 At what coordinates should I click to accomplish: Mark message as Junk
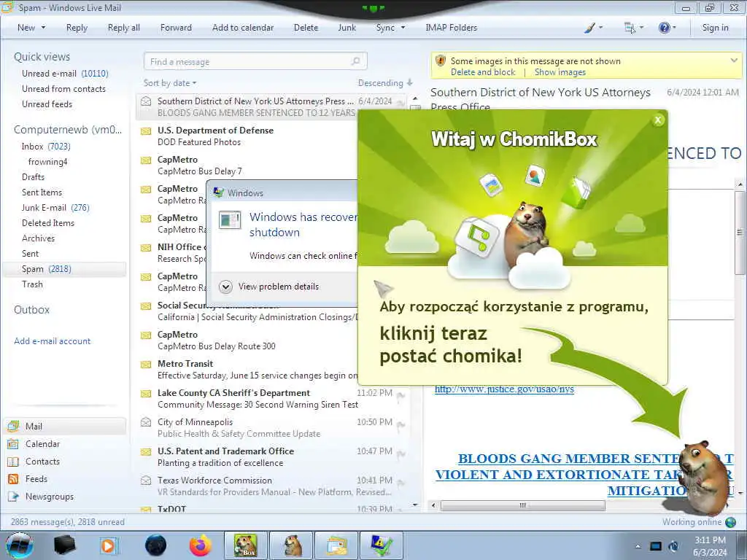tap(347, 28)
